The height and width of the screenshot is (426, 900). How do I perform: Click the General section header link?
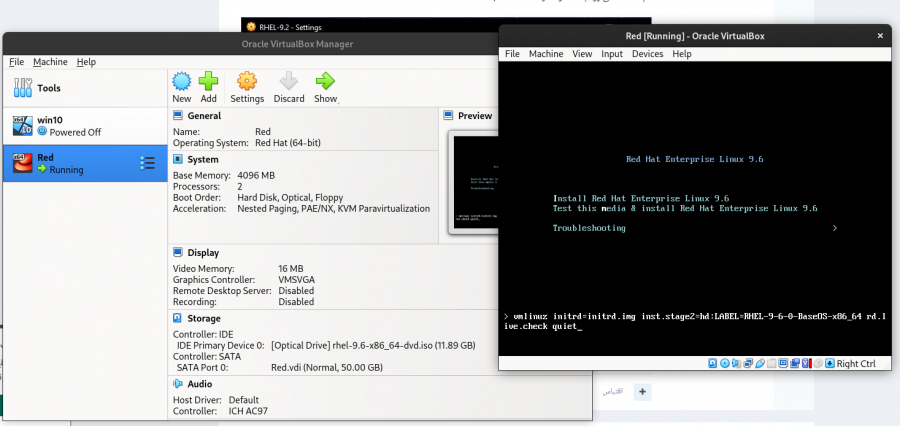(204, 115)
